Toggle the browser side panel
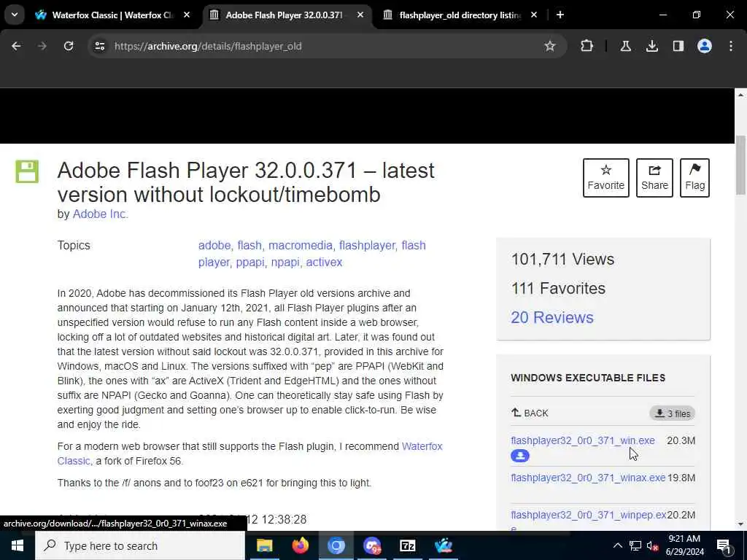Viewport: 747px width, 560px height. 678,46
